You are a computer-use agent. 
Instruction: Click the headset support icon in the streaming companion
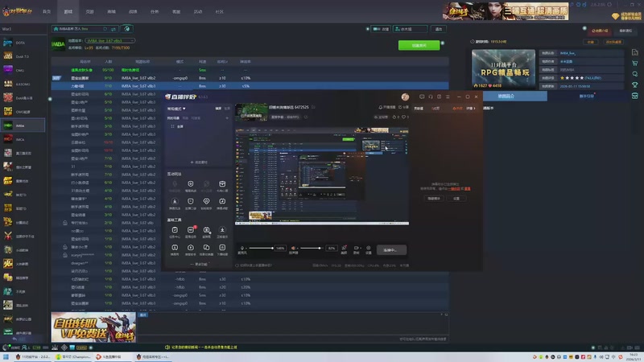click(x=431, y=97)
